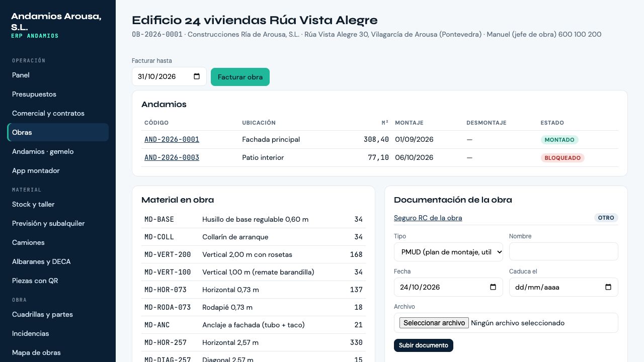Screen dimensions: 644x362
Task: Click Seleccionar archivo file button
Action: click(x=434, y=323)
